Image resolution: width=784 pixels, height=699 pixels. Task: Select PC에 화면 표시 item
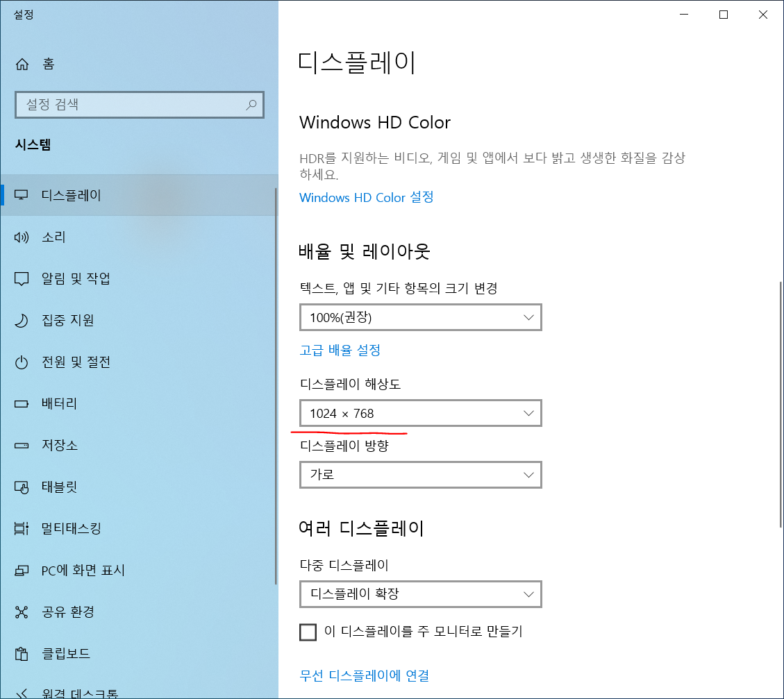coord(138,570)
